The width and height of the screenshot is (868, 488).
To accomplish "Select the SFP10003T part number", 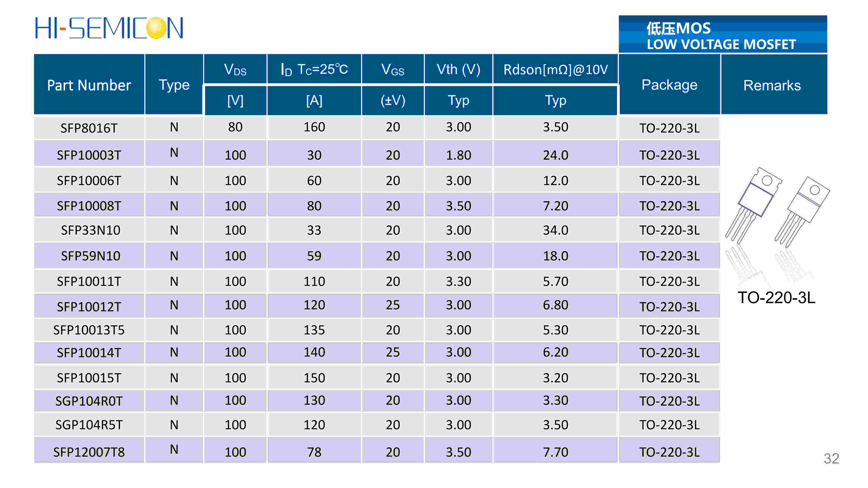I will click(89, 155).
